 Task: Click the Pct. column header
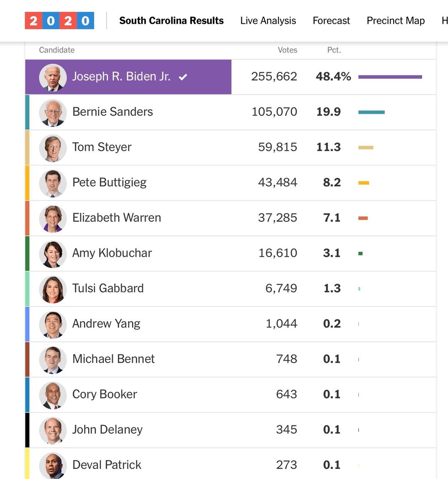pos(334,50)
